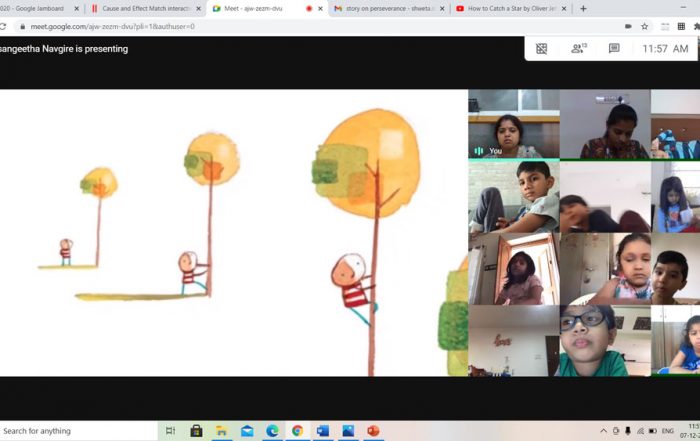Open PowerPoint from the taskbar
The width and height of the screenshot is (700, 441).
[x=373, y=431]
